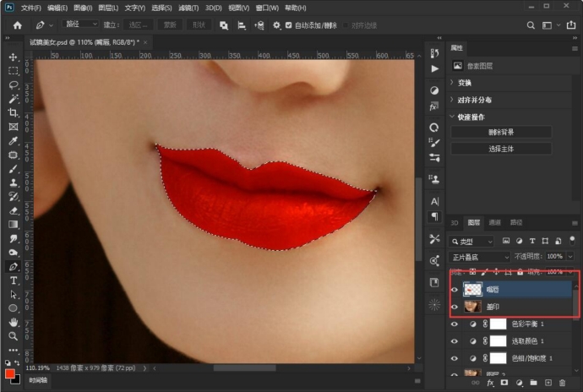The image size is (583, 392).
Task: Select the Zoom magnifier tool
Action: (x=14, y=336)
